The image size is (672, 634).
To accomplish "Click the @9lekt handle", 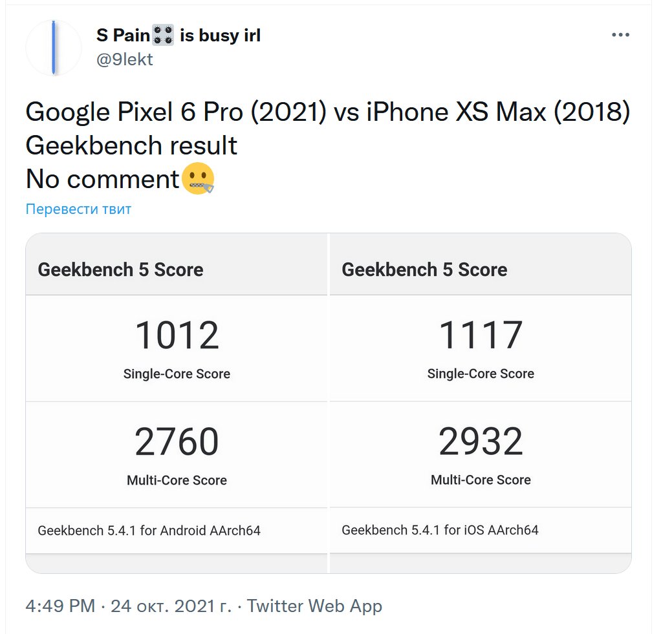I will pyautogui.click(x=125, y=59).
